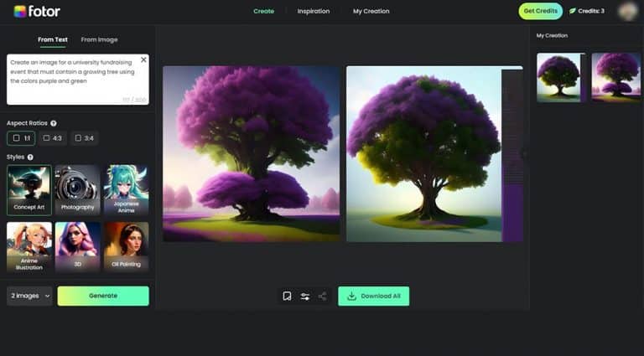Image resolution: width=644 pixels, height=356 pixels.
Task: Open the adjustment sliders icon
Action: [x=305, y=296]
